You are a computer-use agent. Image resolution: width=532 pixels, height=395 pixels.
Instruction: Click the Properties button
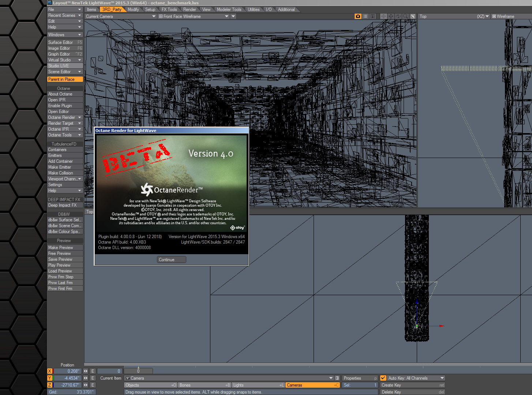360,378
